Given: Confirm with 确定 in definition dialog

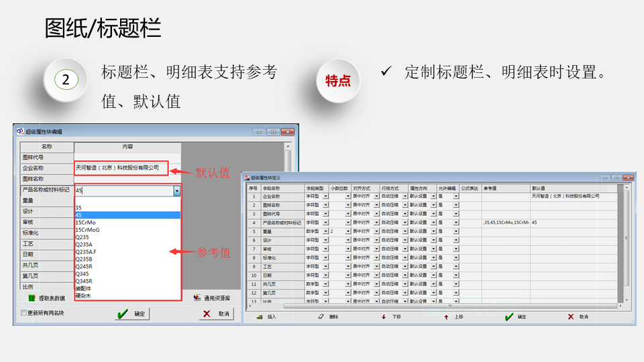Looking at the screenshot, I should pos(509,316).
